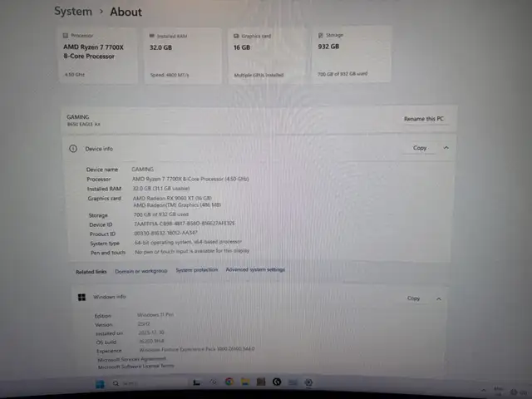Collapse the Device info section

point(446,148)
